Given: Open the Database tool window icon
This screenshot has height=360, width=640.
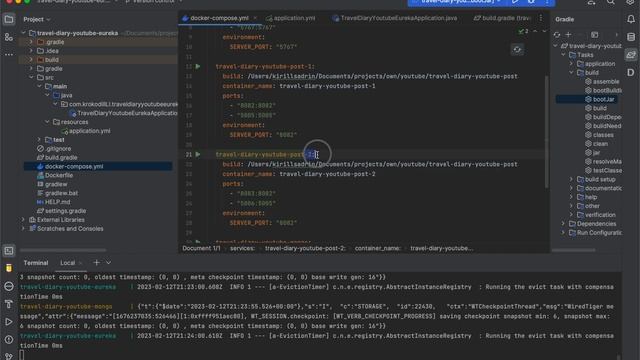Looking at the screenshot, I should (631, 37).
